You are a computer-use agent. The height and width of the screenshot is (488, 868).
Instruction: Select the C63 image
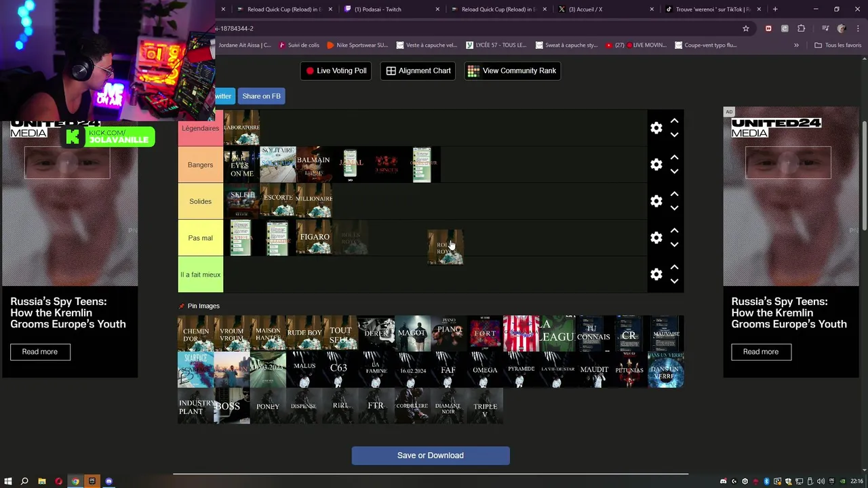(x=340, y=370)
